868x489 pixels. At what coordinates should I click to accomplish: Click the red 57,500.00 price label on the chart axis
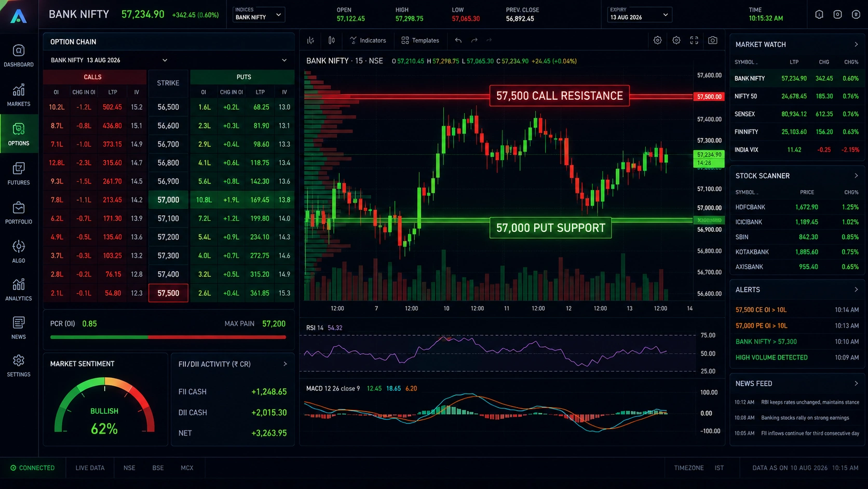[709, 97]
